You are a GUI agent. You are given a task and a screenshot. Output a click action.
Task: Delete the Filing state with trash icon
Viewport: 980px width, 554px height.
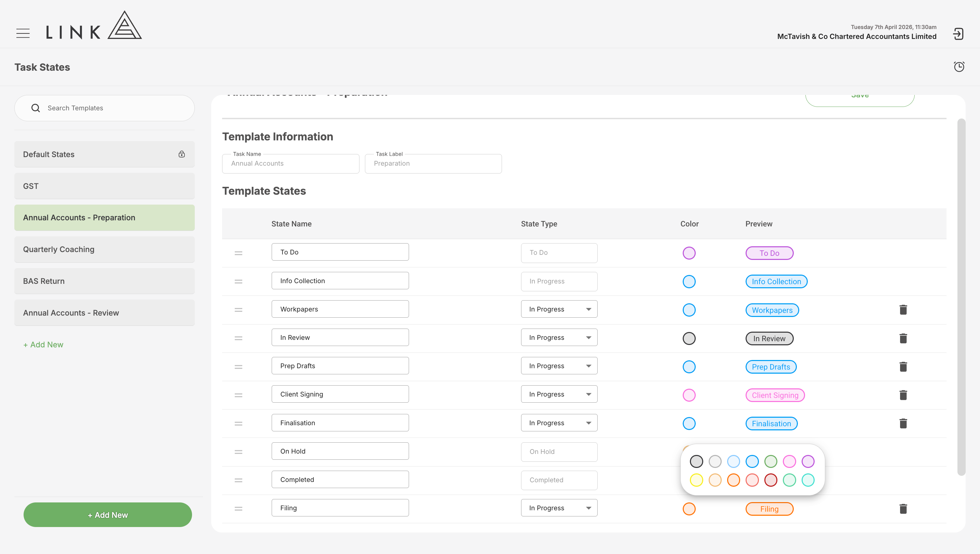pos(903,509)
